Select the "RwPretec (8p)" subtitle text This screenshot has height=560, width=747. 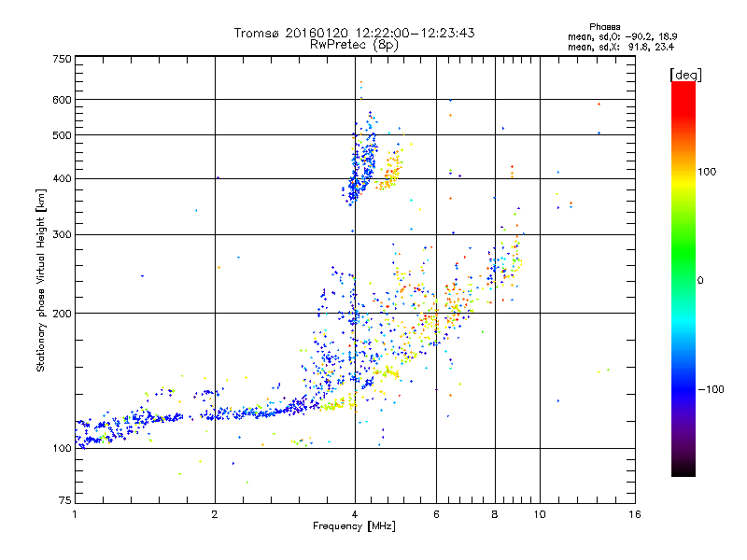coord(354,45)
